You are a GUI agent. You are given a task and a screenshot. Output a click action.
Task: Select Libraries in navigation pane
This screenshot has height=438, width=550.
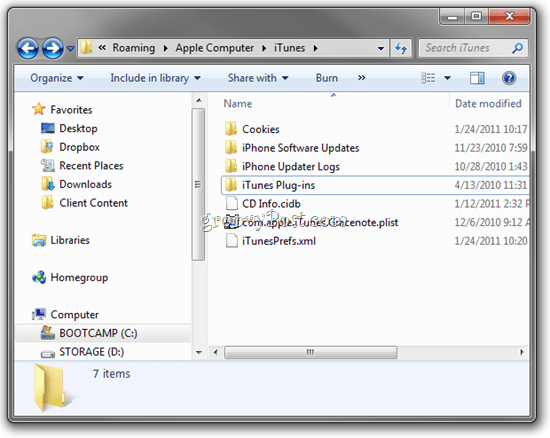(70, 240)
